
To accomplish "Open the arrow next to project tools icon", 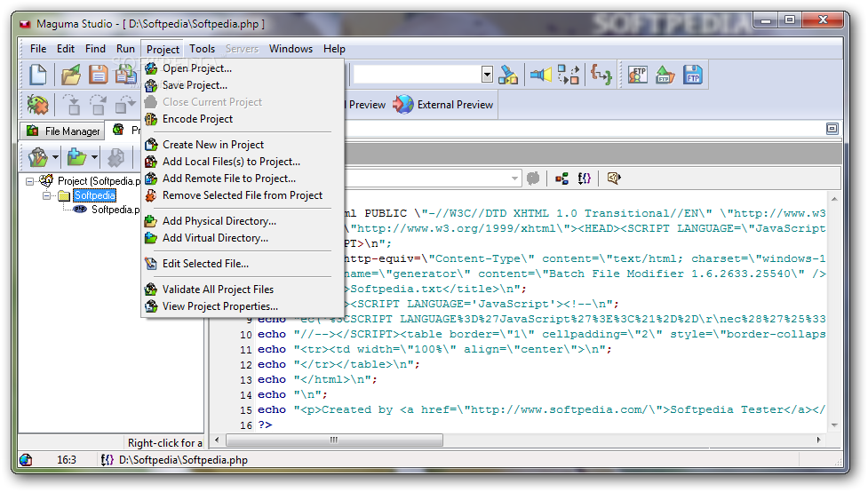I will click(55, 158).
